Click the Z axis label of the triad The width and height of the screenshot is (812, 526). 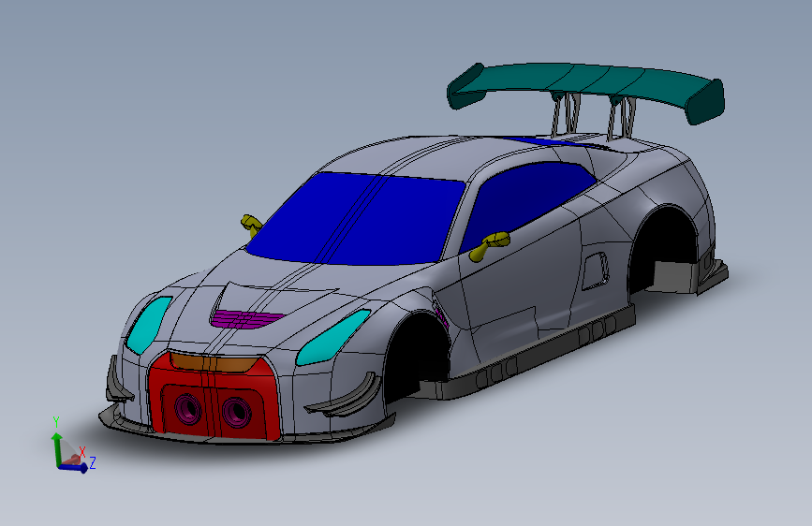pyautogui.click(x=93, y=462)
